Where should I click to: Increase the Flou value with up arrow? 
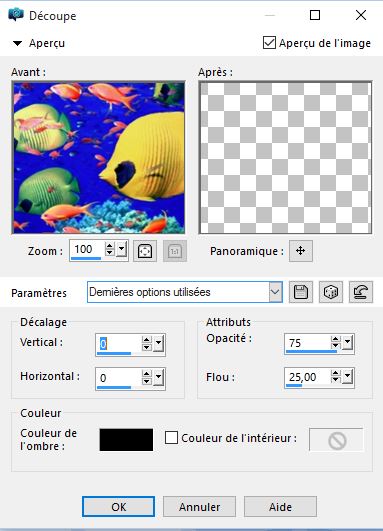[335, 373]
